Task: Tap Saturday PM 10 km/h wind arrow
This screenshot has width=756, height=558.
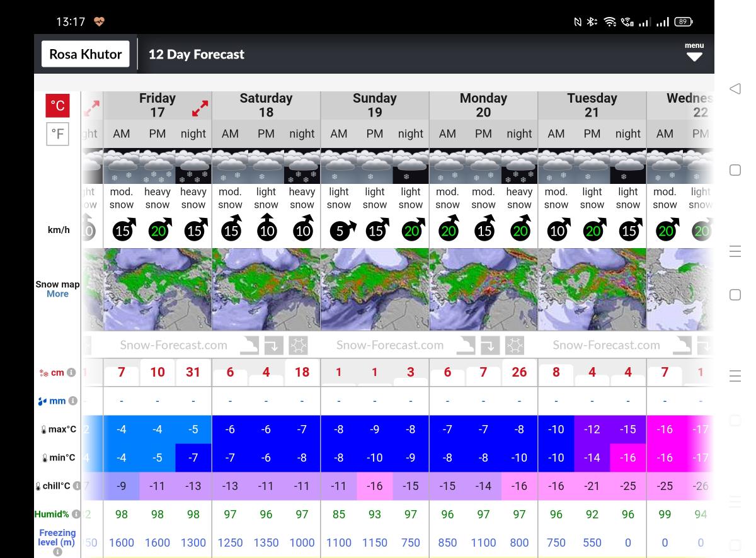Action: click(267, 229)
